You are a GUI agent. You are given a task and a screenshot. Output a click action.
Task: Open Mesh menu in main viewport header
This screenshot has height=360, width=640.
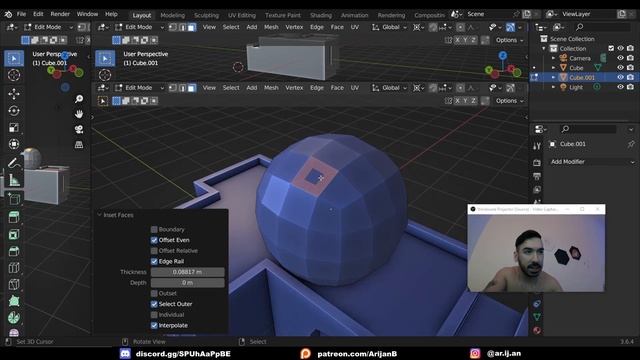pos(271,88)
